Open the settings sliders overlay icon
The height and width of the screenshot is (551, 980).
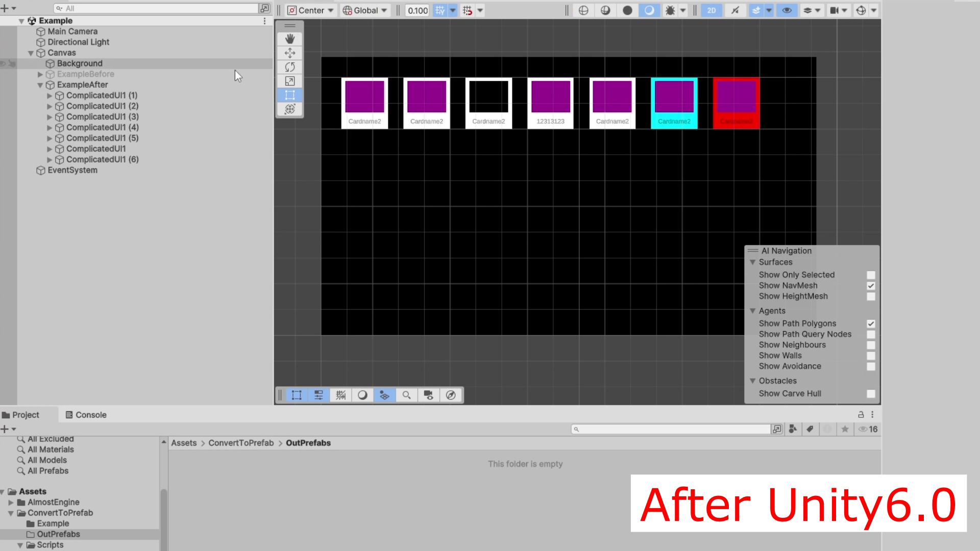pyautogui.click(x=318, y=395)
